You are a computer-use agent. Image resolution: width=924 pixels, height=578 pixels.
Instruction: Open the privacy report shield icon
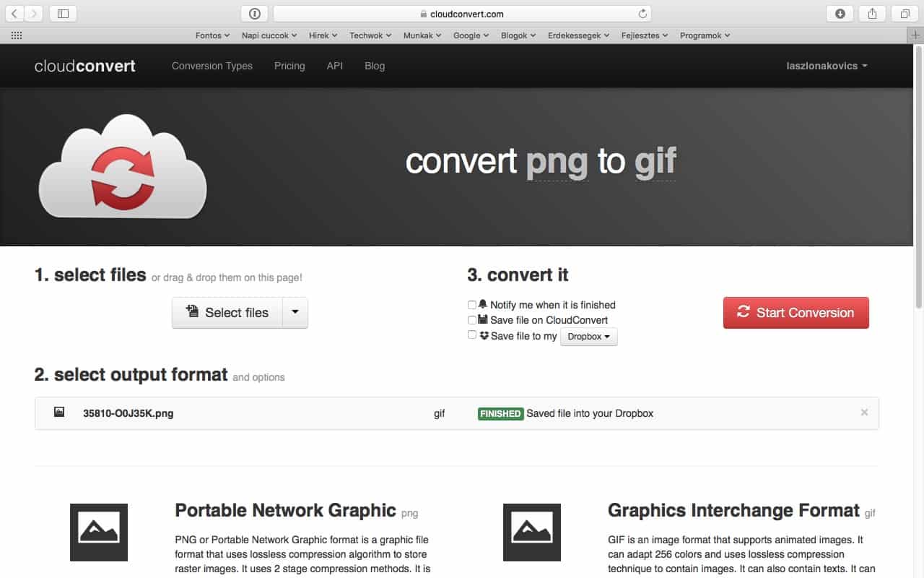coord(254,14)
